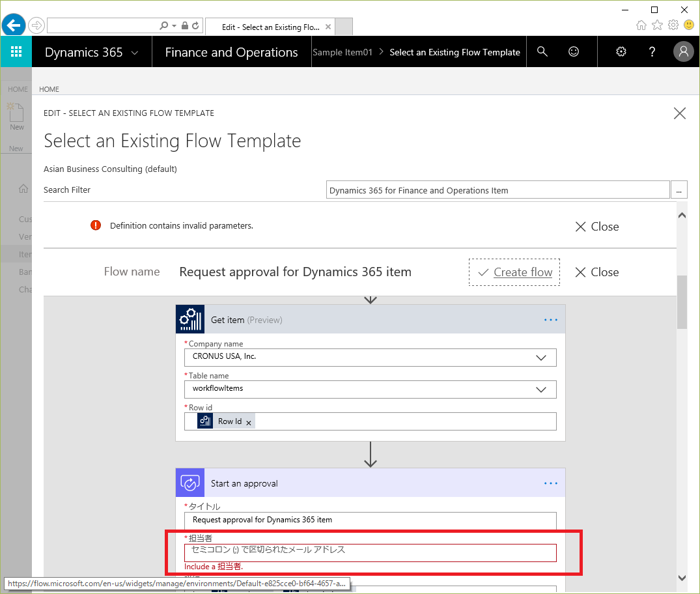Image resolution: width=700 pixels, height=594 pixels.
Task: Click the 担当者 email address field
Action: tap(370, 552)
